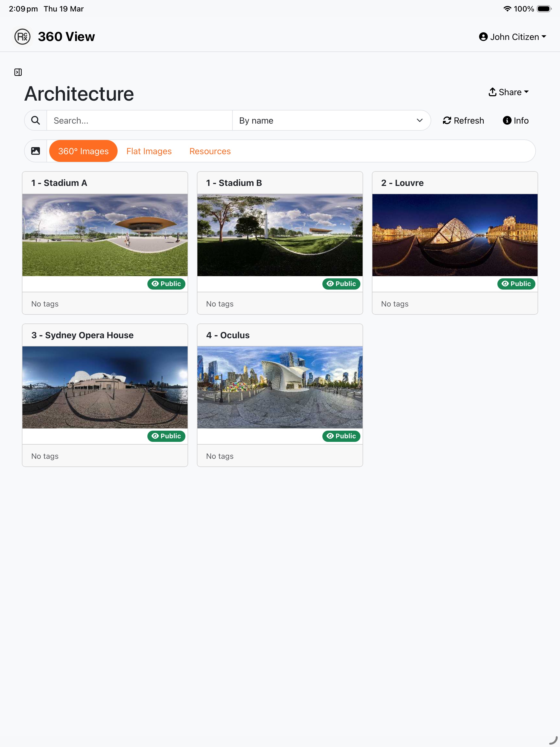Click the '3 - Sydney Opera House' title

82,335
